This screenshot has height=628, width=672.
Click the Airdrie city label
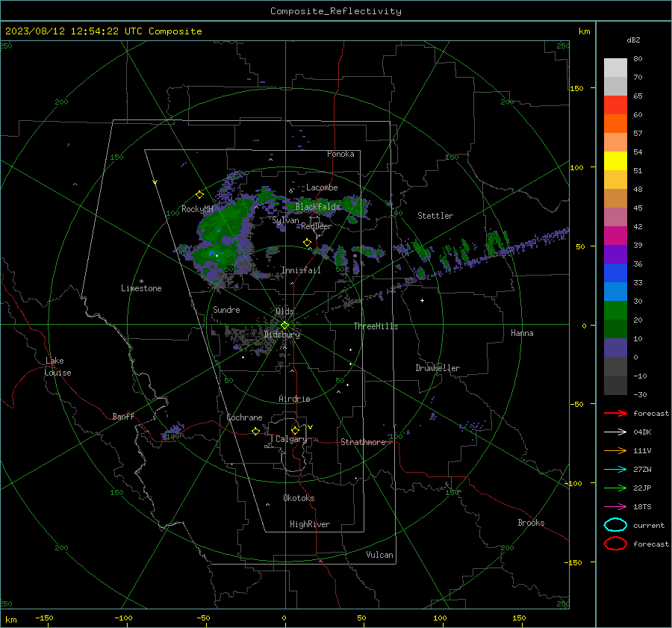pos(294,399)
